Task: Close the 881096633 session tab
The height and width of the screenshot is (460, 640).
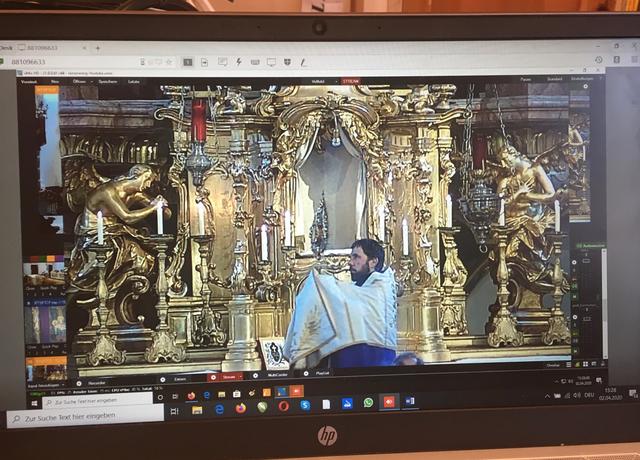Action: (x=84, y=48)
